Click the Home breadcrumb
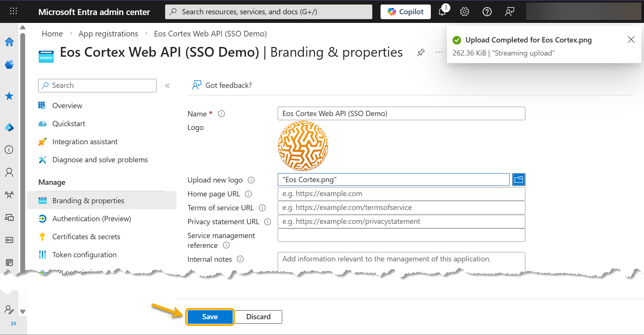 (52, 34)
